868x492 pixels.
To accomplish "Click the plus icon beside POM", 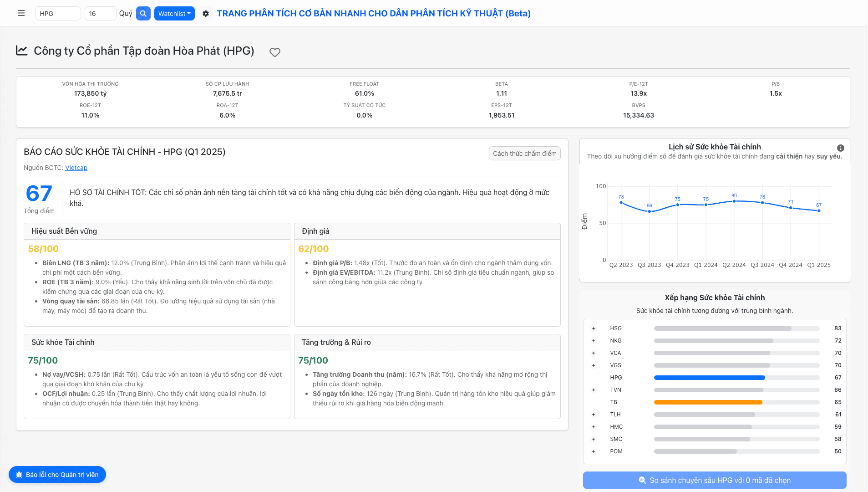I will tap(594, 451).
